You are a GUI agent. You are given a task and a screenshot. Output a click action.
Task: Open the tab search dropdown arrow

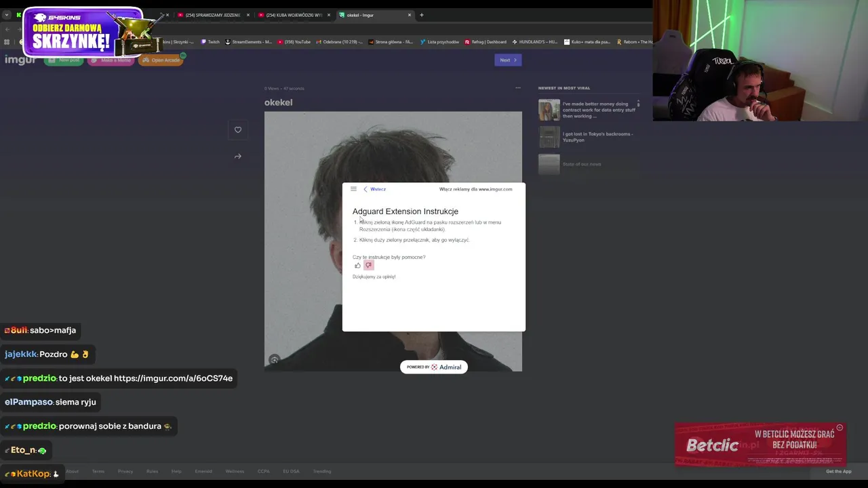(x=6, y=15)
